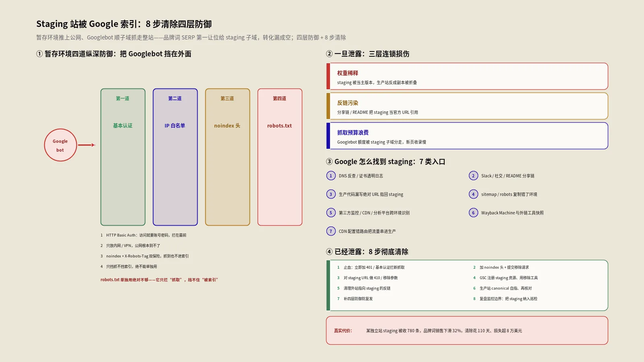The width and height of the screenshot is (644, 362).
Task: Click numbered circle 1 beside DNS 反查
Action: 331,176
